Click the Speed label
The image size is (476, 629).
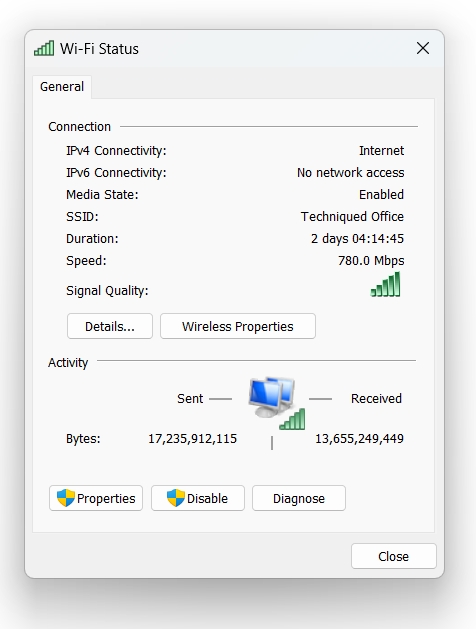86,261
